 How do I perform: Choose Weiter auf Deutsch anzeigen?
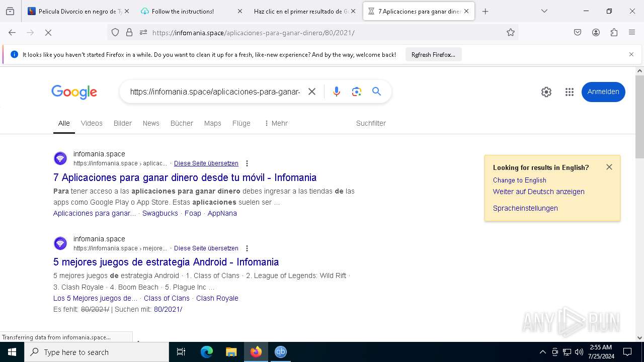pos(539,192)
